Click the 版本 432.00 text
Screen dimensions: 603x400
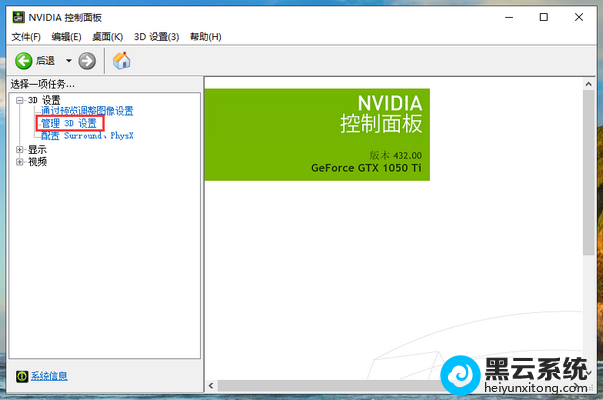395,155
